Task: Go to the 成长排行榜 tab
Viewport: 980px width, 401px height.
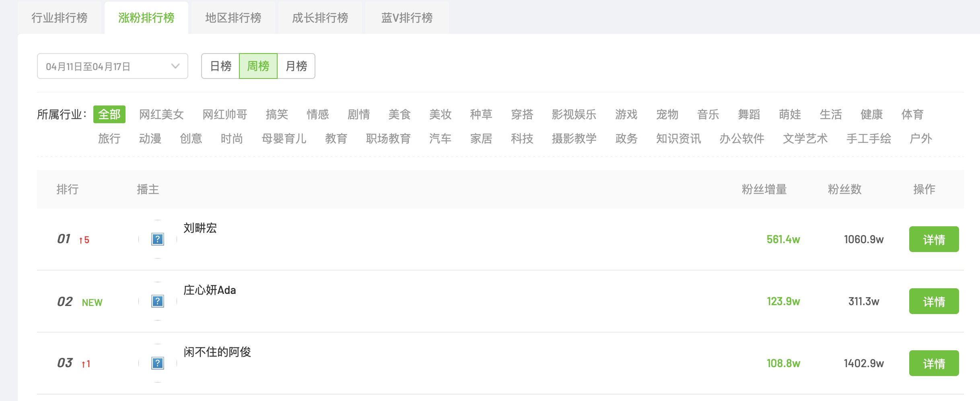Action: (320, 18)
